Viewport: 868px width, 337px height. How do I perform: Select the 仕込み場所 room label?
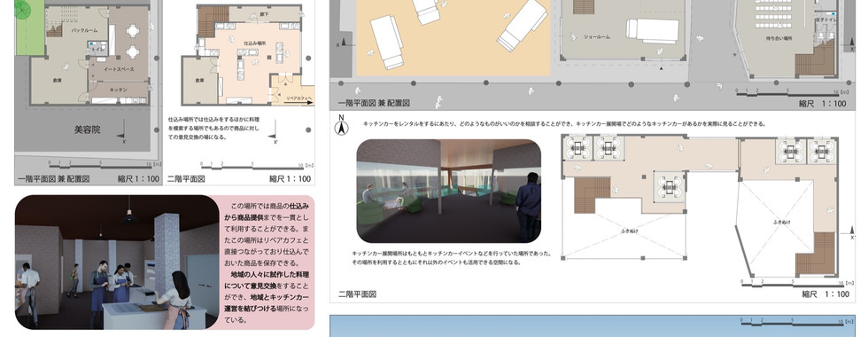coord(254,42)
